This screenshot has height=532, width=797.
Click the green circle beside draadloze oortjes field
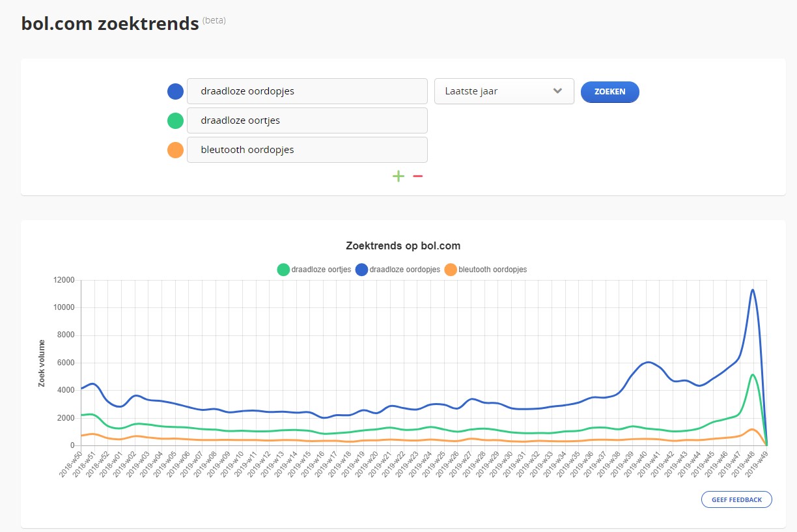[175, 120]
